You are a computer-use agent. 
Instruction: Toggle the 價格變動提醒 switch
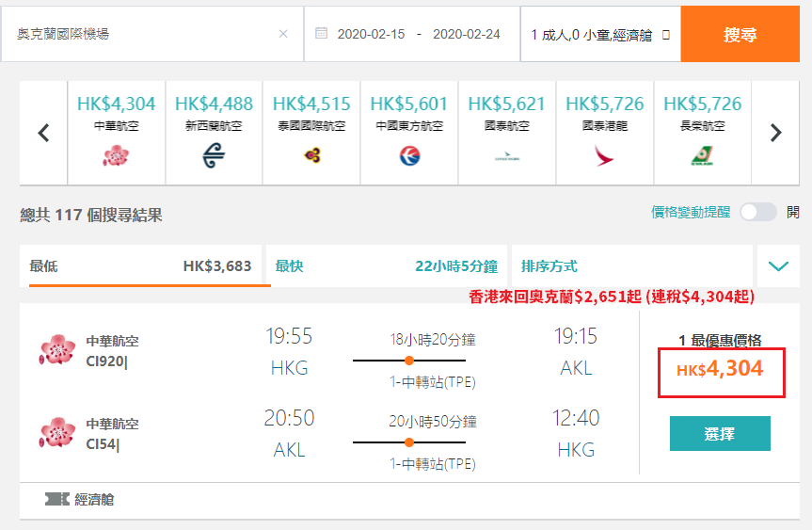tap(758, 212)
